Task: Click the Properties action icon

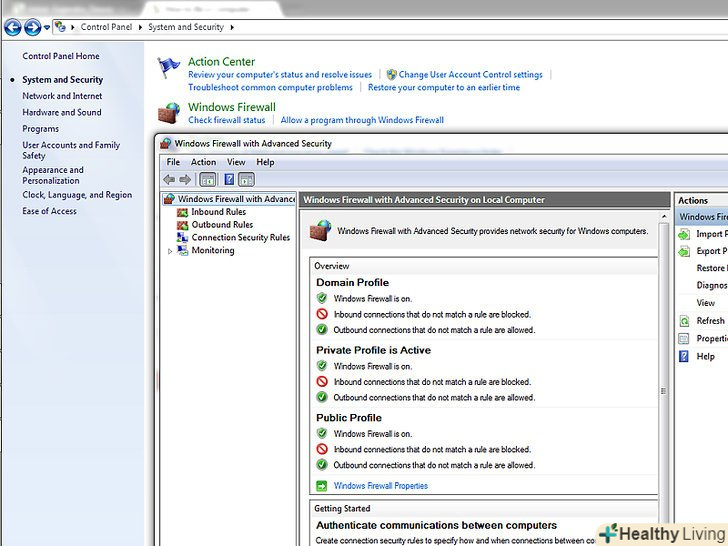Action: (684, 338)
